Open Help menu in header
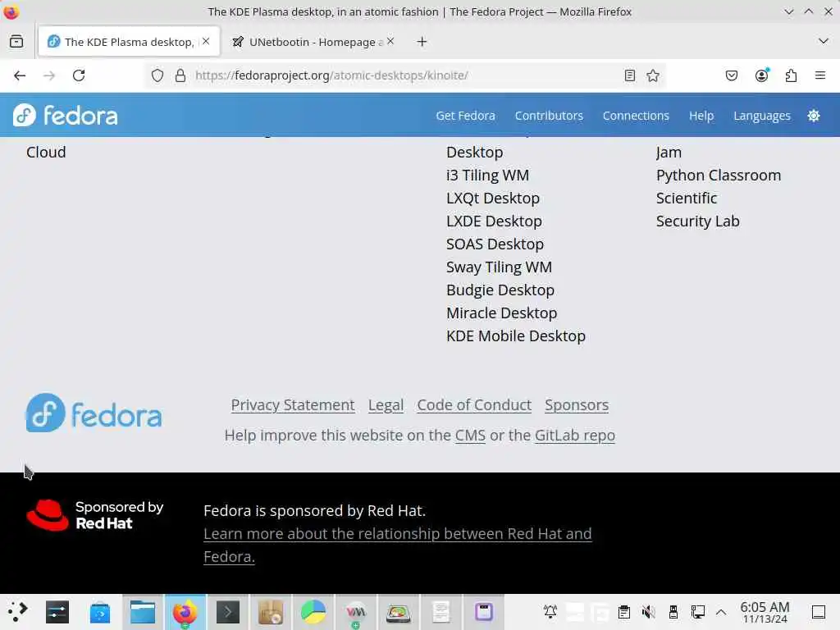The image size is (840, 630). tap(701, 116)
